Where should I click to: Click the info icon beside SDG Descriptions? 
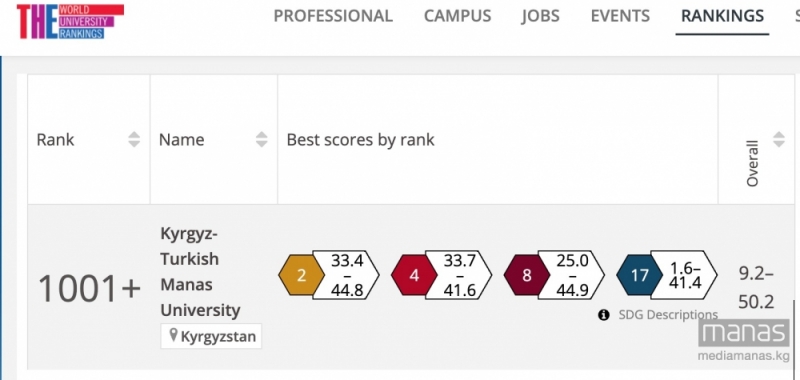pos(604,315)
